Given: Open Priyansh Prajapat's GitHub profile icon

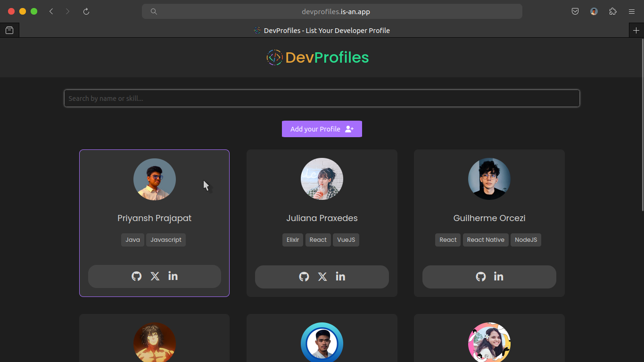Looking at the screenshot, I should (136, 276).
